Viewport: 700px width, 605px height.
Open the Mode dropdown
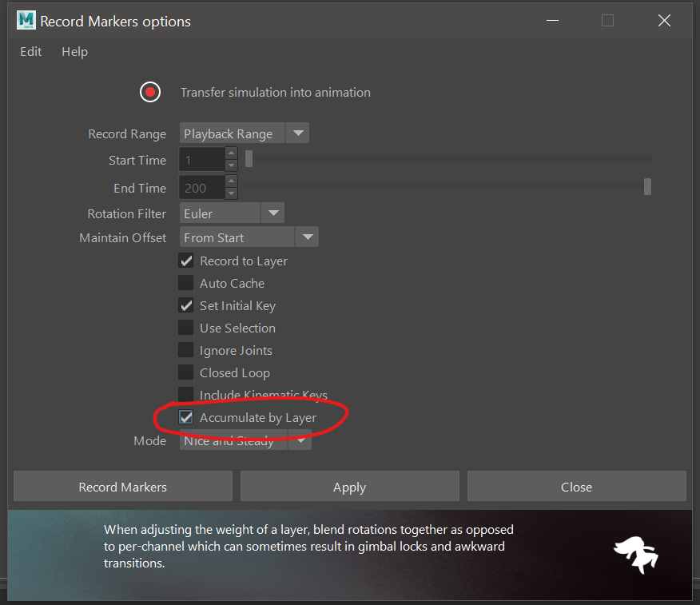(245, 440)
